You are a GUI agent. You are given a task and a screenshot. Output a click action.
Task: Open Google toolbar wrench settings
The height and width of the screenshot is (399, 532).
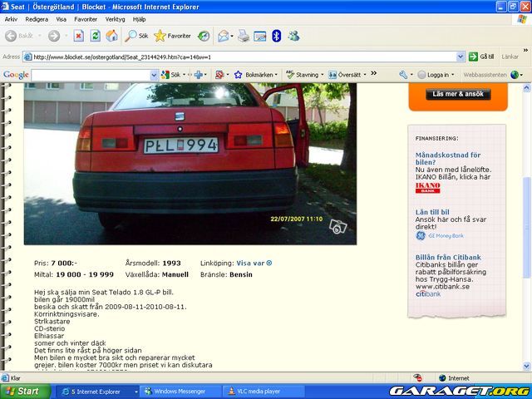point(403,75)
